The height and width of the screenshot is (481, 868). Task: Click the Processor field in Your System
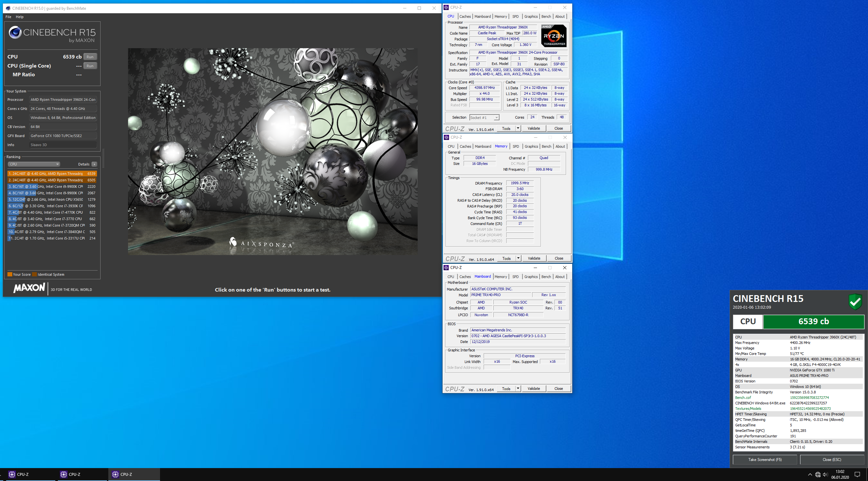[x=63, y=100]
